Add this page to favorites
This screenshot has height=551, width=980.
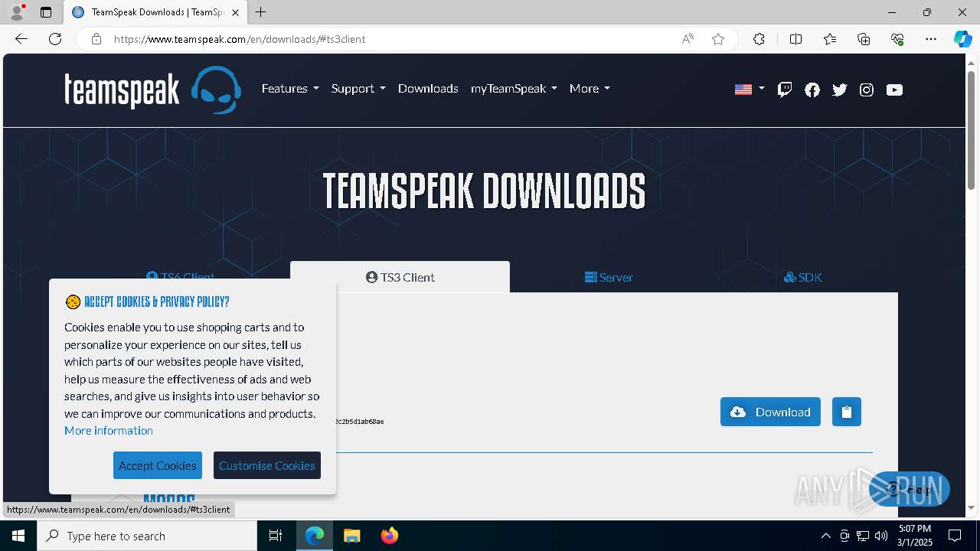[718, 39]
